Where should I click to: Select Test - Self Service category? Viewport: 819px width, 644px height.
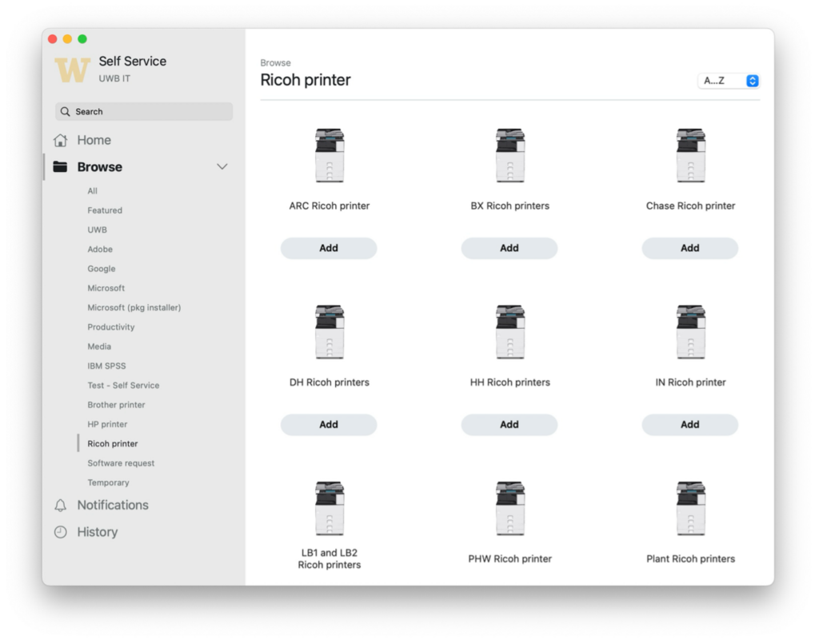tap(123, 385)
